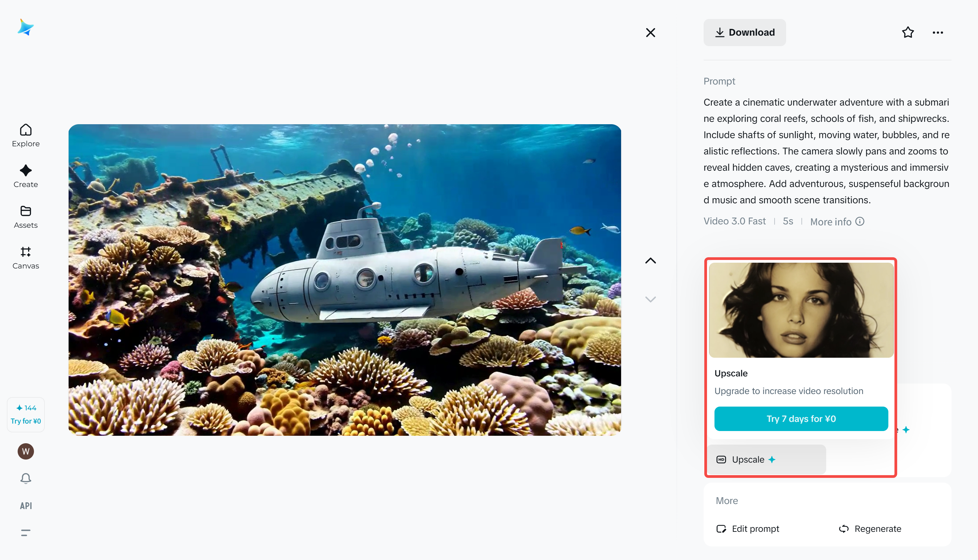Collapse the sidebar with the hamburger icon

pos(25,532)
